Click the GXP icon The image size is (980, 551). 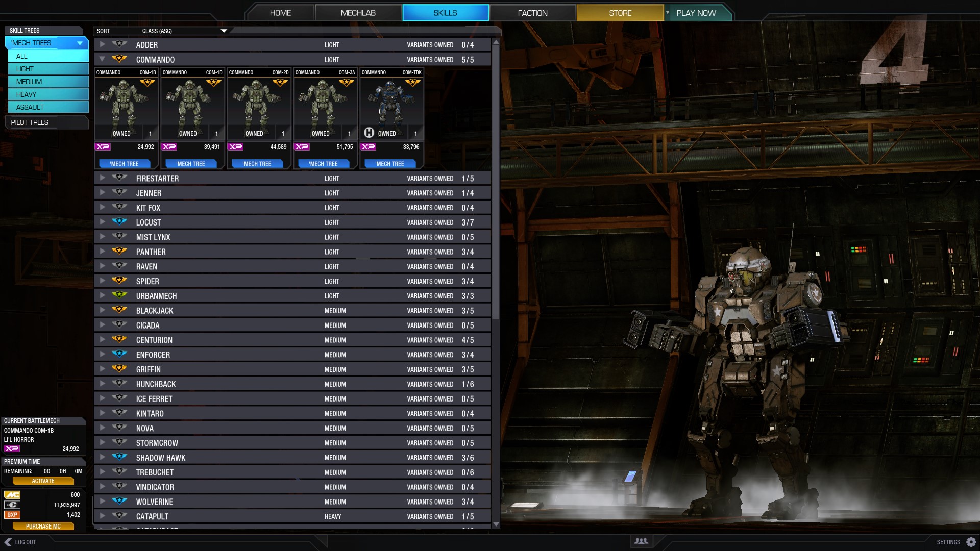point(12,515)
